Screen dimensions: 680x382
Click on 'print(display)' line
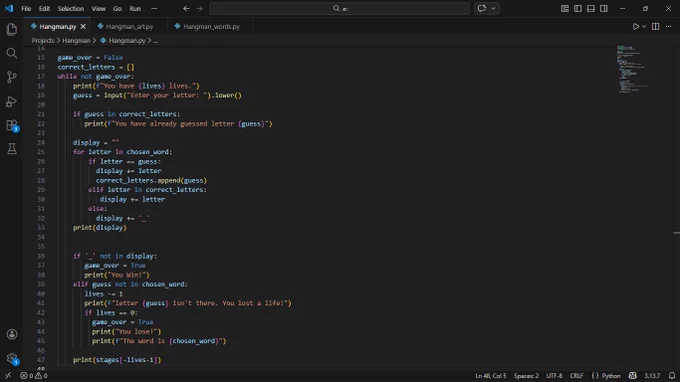tap(100, 227)
